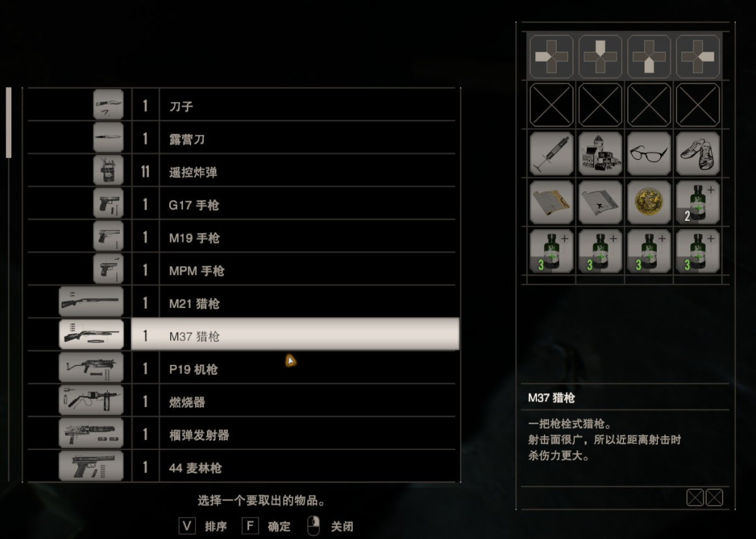The height and width of the screenshot is (539, 756).
Task: Pick the gold antique coin item
Action: (649, 203)
